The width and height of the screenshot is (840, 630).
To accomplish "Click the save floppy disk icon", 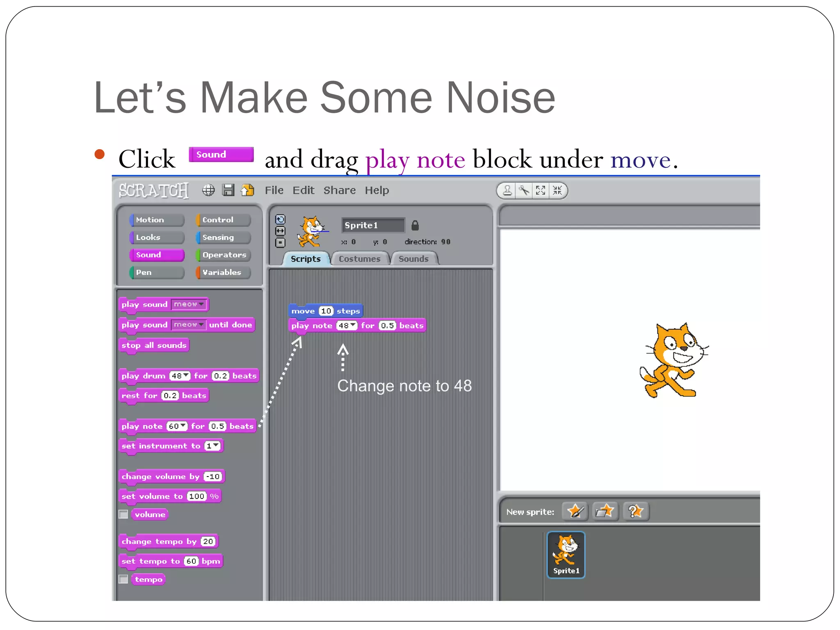I will pyautogui.click(x=228, y=190).
